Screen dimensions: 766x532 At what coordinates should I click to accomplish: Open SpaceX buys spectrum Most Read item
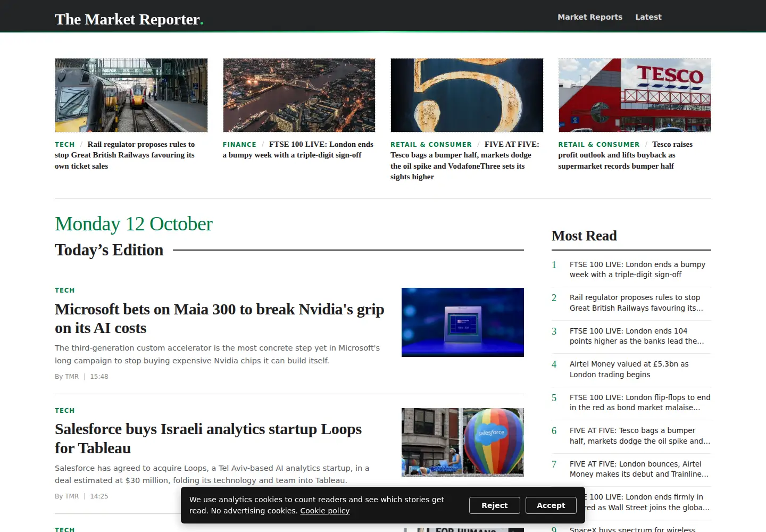coord(632,529)
